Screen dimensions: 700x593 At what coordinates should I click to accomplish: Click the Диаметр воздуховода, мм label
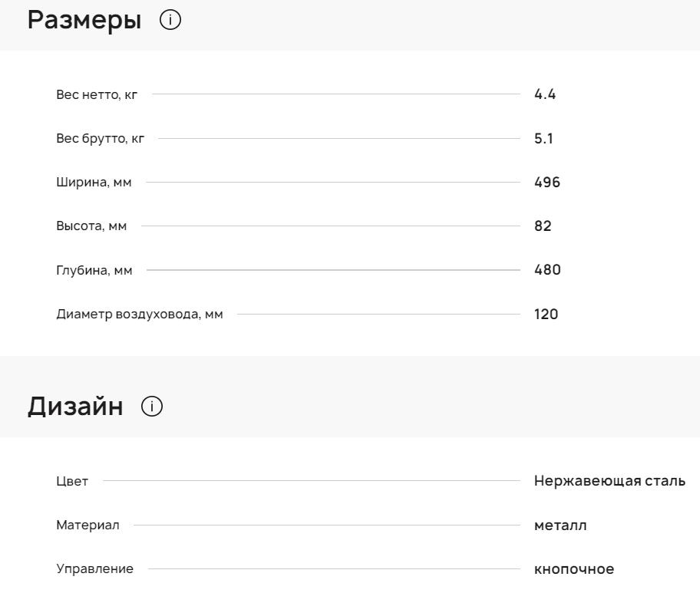140,314
